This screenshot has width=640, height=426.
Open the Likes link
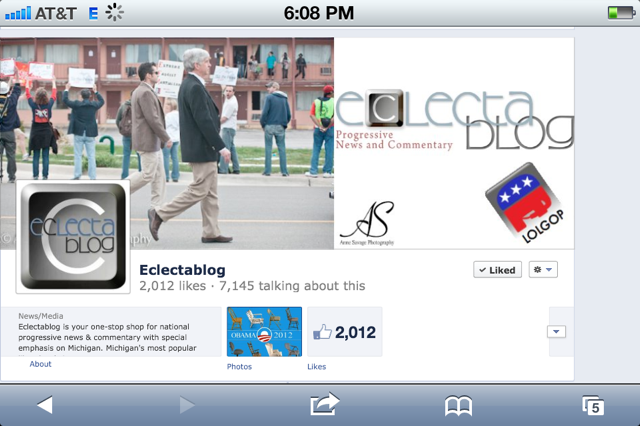317,366
